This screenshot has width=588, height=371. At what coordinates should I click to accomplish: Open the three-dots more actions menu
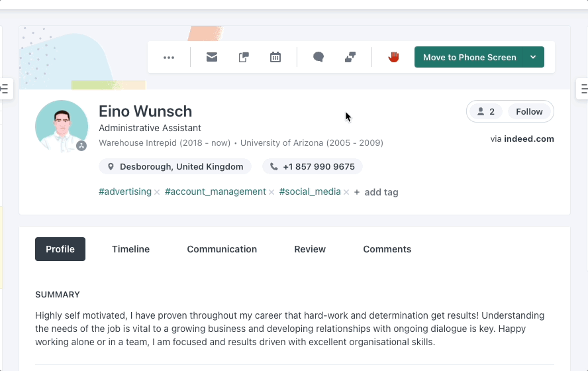click(x=169, y=58)
